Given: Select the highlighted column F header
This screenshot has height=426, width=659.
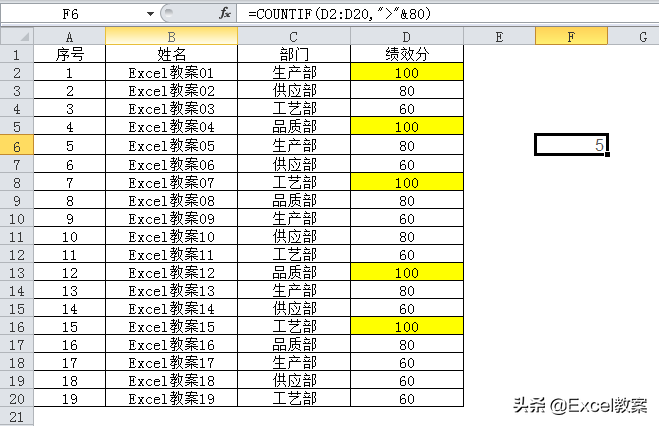Looking at the screenshot, I should point(570,36).
